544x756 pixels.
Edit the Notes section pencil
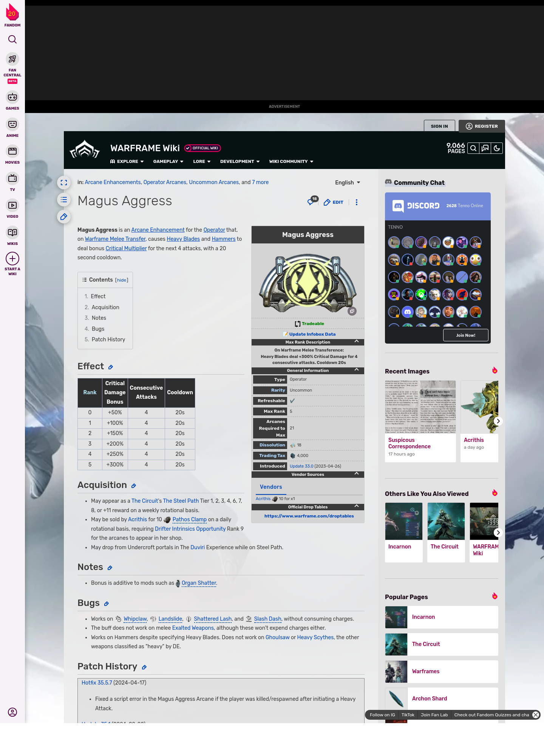[110, 568]
